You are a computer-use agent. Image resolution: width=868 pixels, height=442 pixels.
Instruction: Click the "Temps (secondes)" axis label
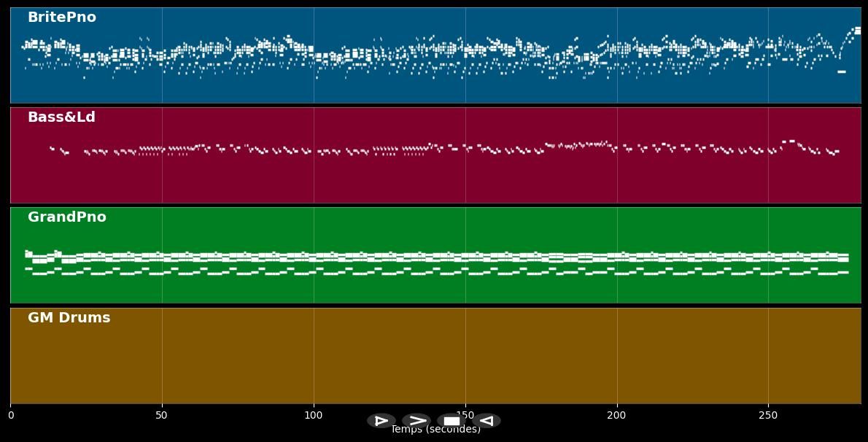[x=435, y=430]
